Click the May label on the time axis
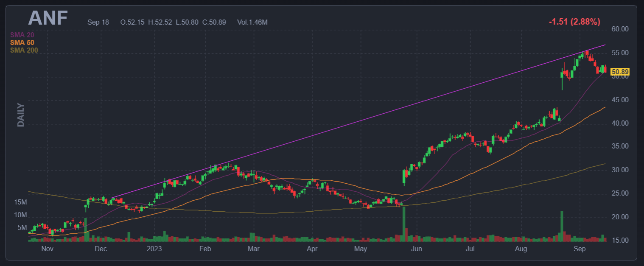Viewport: 644px width, 266px height. (x=361, y=249)
